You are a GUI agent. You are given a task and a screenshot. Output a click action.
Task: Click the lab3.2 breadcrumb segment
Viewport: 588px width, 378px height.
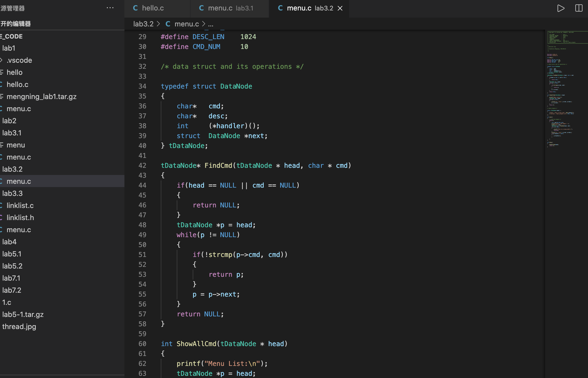(x=143, y=24)
